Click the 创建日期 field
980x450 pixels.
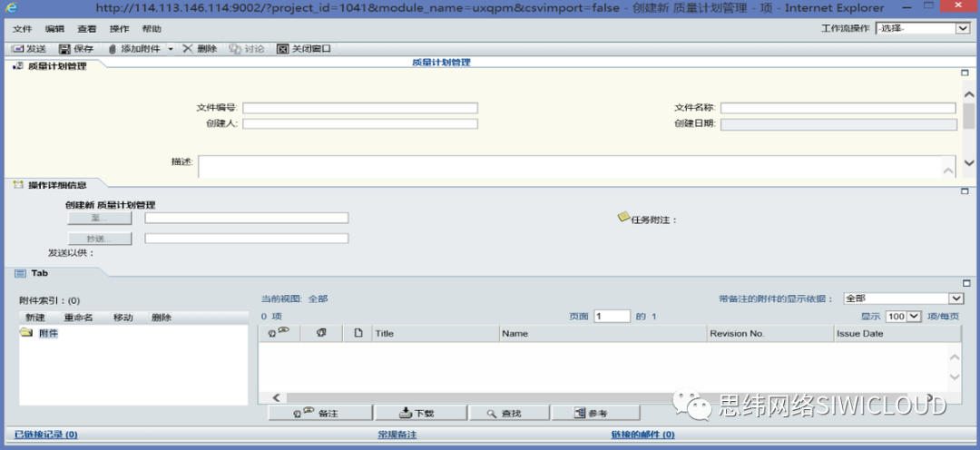pyautogui.click(x=838, y=123)
